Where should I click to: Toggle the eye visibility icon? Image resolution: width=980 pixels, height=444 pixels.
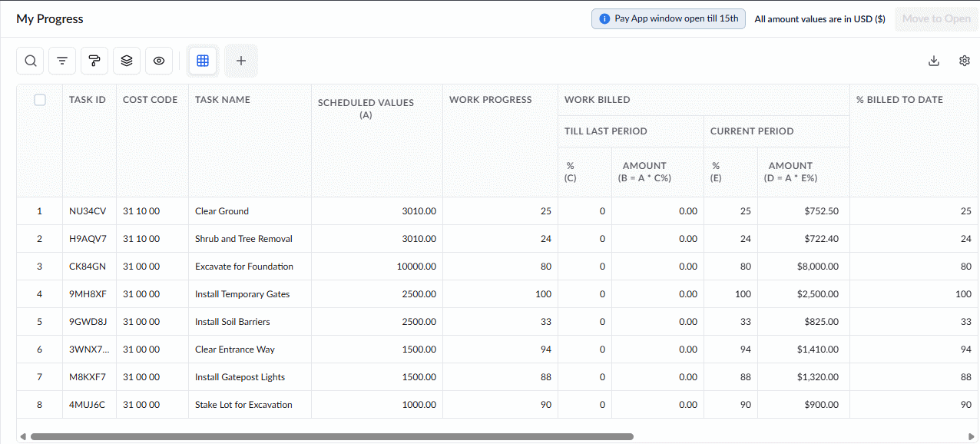(159, 61)
